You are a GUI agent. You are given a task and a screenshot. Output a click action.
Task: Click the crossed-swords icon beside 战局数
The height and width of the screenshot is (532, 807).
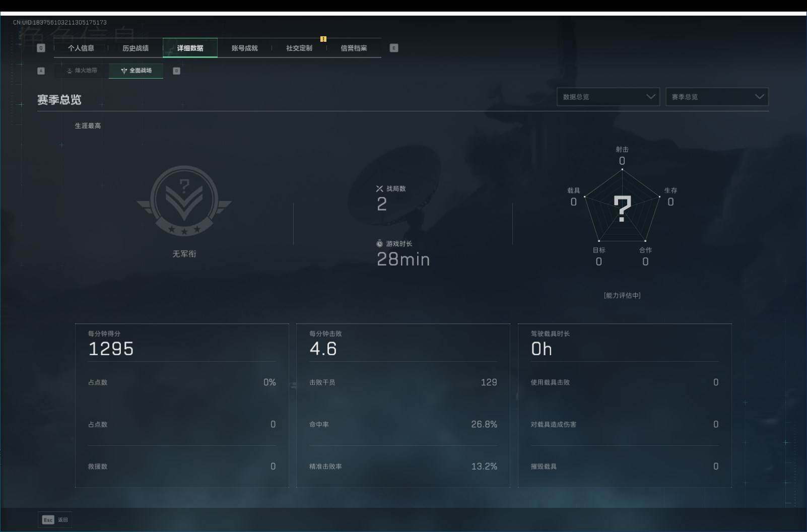[x=380, y=188]
